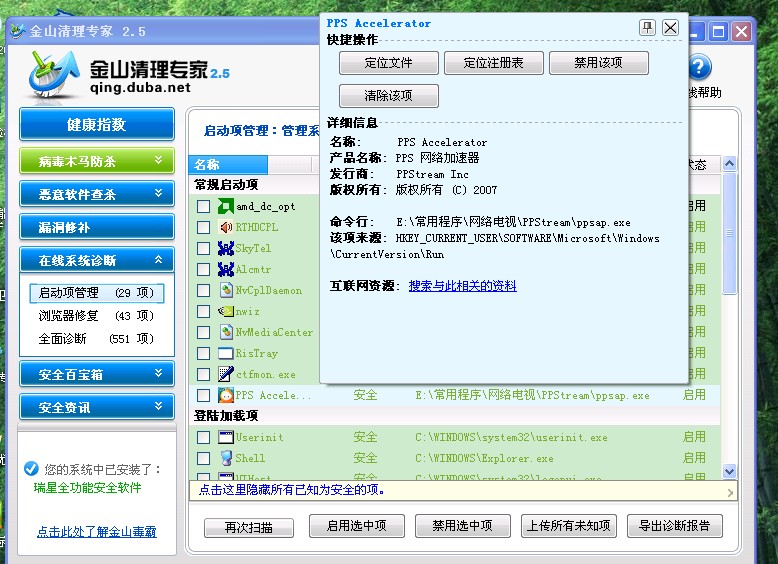Sort by the 名称 column header
Screen dimensions: 778x564
pyautogui.click(x=228, y=164)
